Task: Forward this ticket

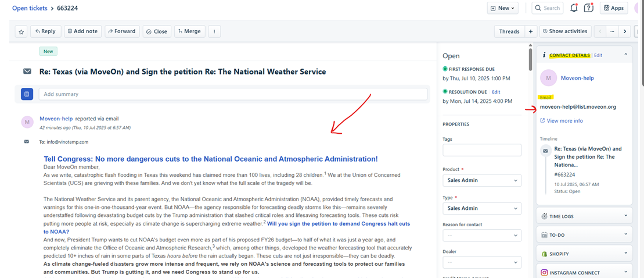Action: [122, 31]
